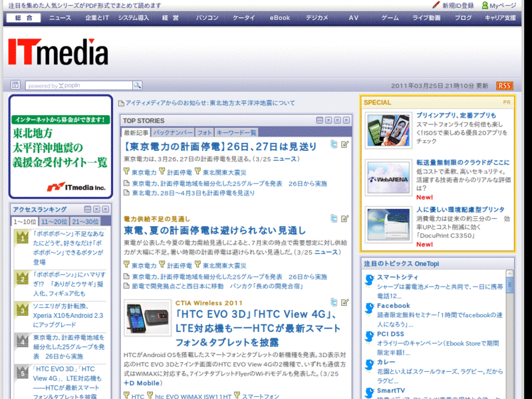The height and width of the screenshot is (399, 532).
Task: Switch to the フォト tab
Action: point(204,132)
